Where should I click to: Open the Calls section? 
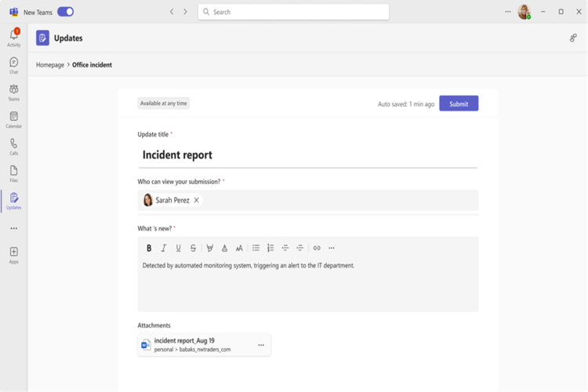14,146
